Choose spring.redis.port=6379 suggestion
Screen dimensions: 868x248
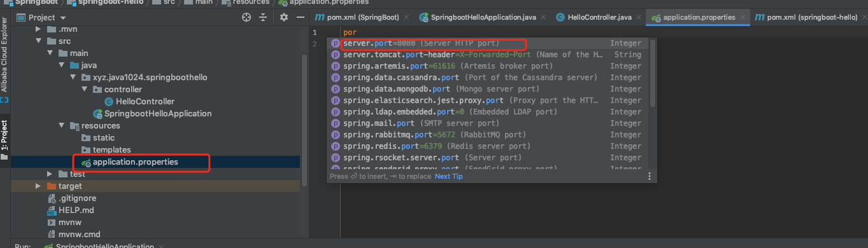tap(488, 146)
